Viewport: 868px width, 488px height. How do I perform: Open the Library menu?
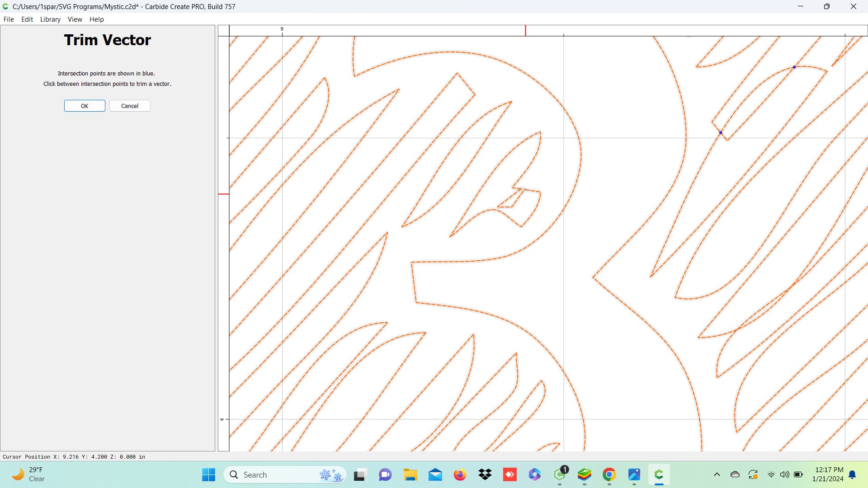(x=50, y=19)
